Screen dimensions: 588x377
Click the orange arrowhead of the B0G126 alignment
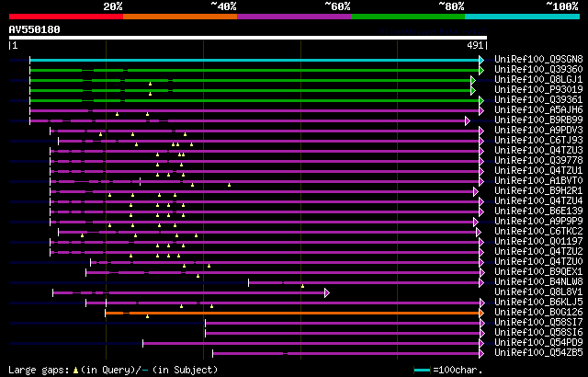pos(481,313)
